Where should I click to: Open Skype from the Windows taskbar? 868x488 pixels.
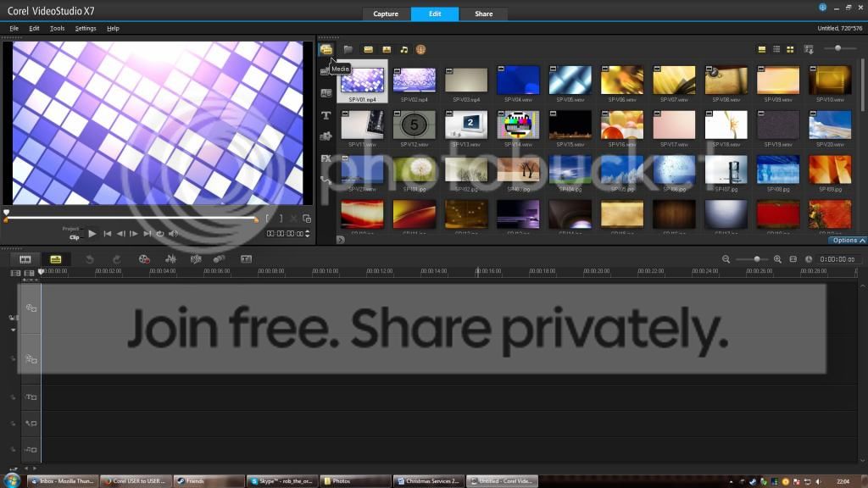[281, 481]
